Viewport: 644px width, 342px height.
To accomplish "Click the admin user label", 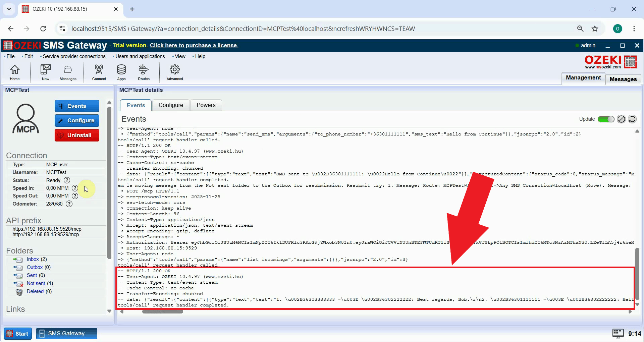I will (588, 45).
